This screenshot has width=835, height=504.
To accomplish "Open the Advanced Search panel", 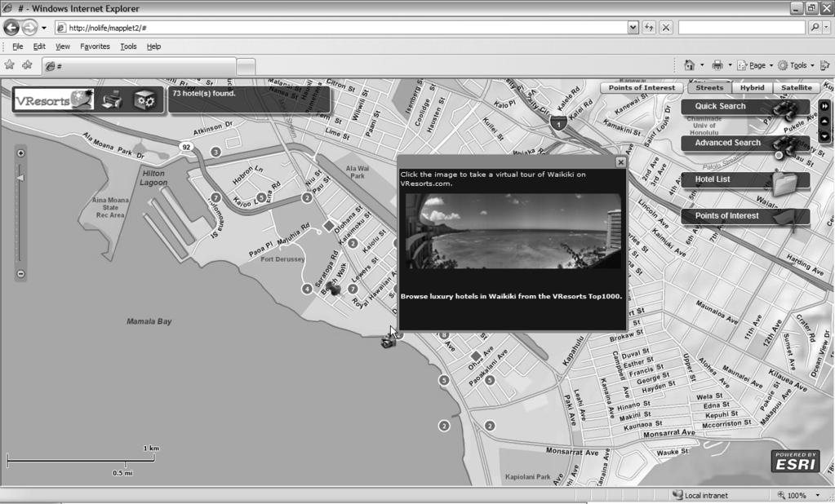I will point(745,144).
